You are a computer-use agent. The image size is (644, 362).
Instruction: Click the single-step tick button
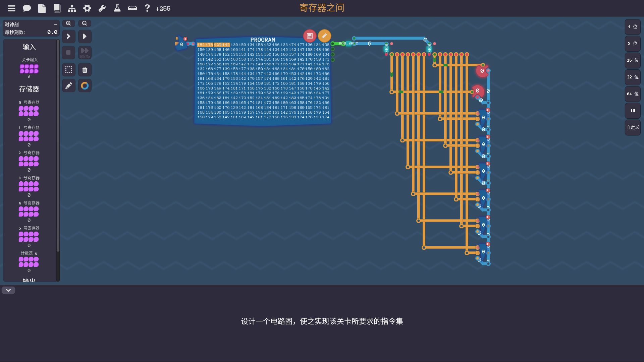68,36
